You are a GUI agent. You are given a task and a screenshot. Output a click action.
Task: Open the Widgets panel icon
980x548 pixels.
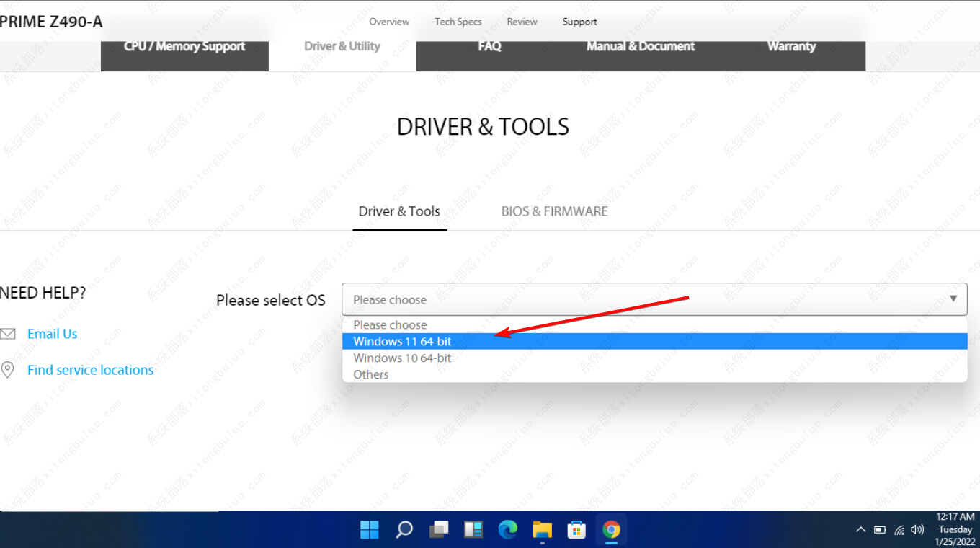point(473,530)
